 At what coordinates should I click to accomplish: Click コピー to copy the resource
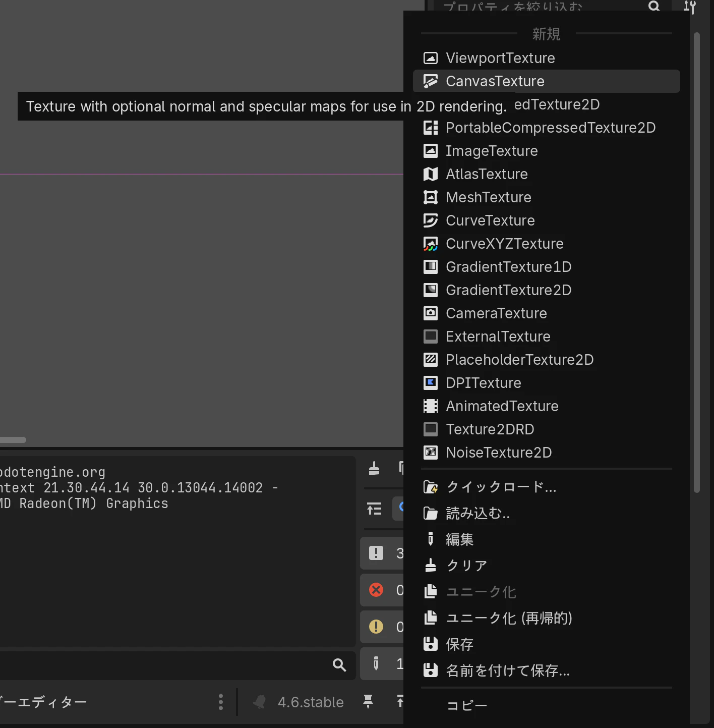[x=546, y=705]
